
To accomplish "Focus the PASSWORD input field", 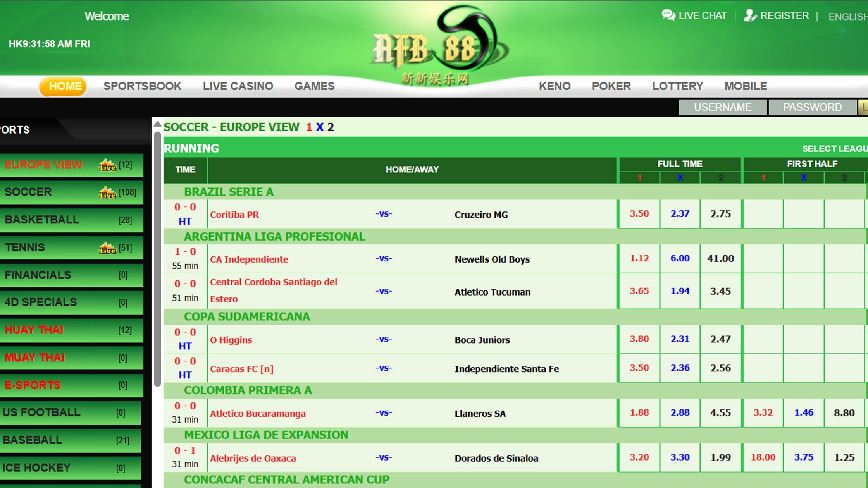I will pos(813,107).
